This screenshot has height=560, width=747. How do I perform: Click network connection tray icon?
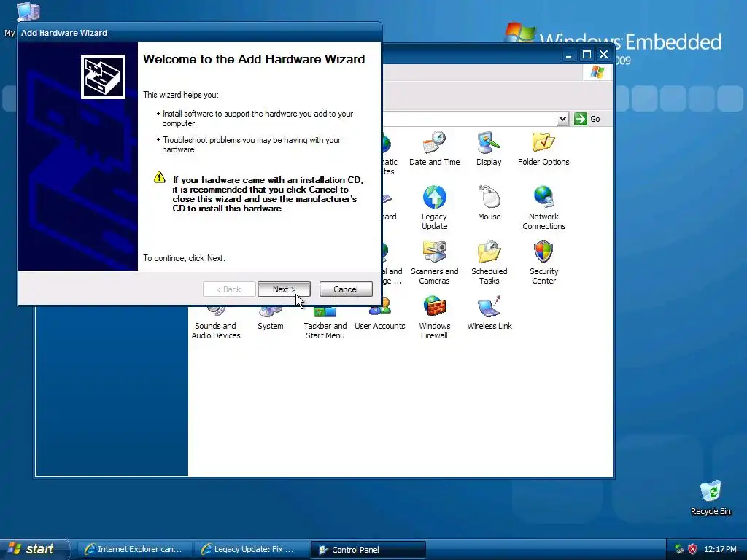[x=679, y=549]
